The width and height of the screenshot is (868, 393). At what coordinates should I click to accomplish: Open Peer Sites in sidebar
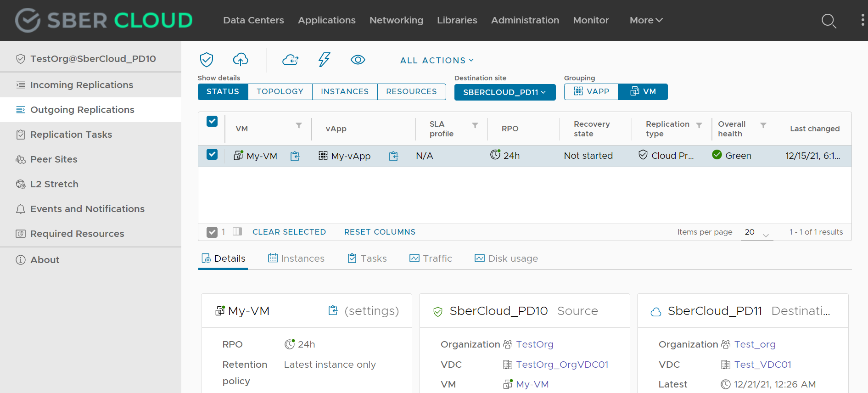click(x=90, y=159)
